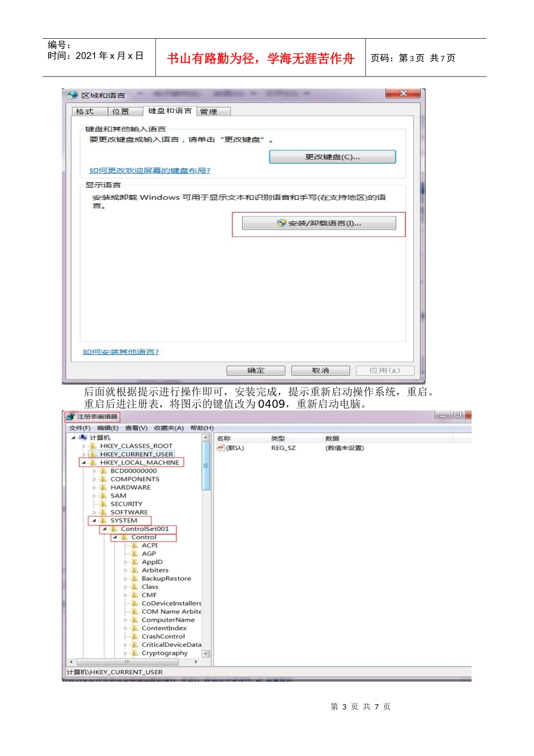Image resolution: width=534 pixels, height=756 pixels.
Task: Click the Region and Language globe icon
Action: coord(73,95)
